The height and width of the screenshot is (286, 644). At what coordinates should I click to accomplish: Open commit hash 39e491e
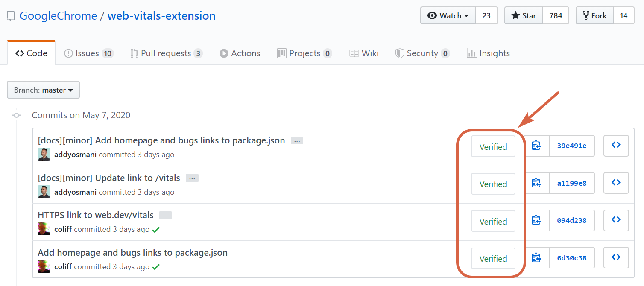pos(572,146)
